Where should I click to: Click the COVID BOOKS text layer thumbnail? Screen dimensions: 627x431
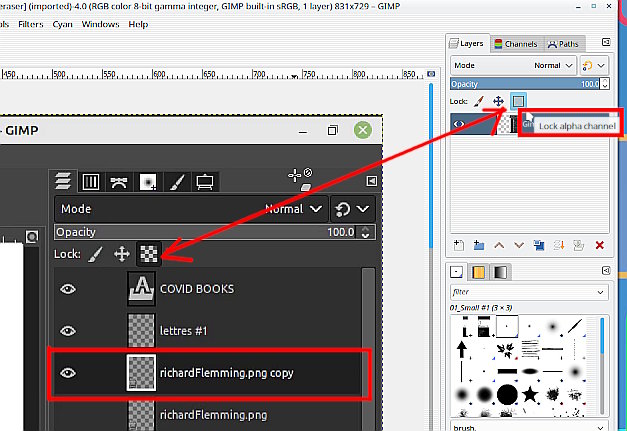click(141, 289)
